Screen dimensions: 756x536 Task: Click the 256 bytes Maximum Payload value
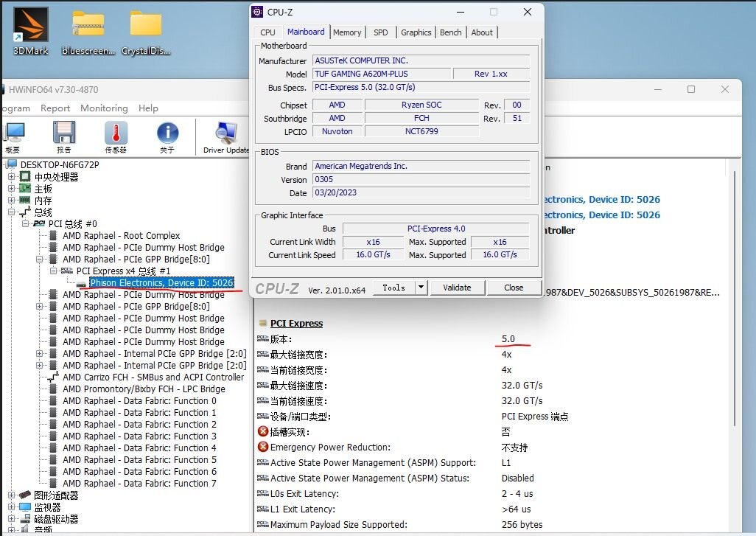522,524
